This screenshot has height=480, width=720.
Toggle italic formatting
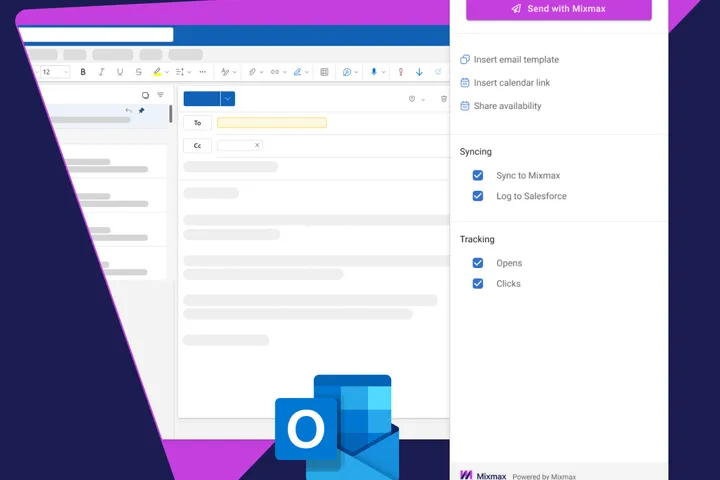pyautogui.click(x=101, y=72)
